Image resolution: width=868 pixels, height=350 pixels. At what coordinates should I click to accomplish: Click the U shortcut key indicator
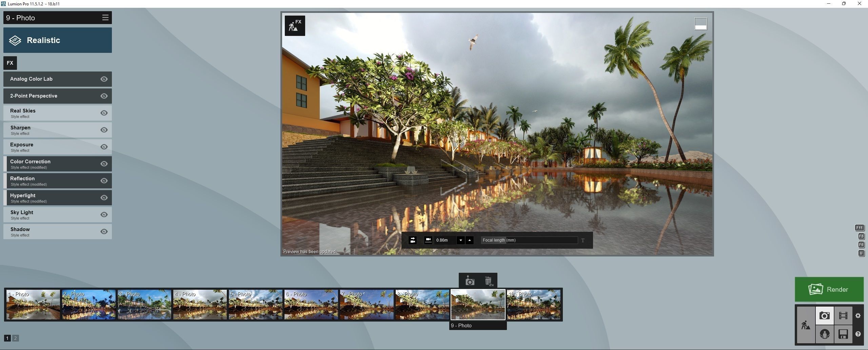[861, 253]
